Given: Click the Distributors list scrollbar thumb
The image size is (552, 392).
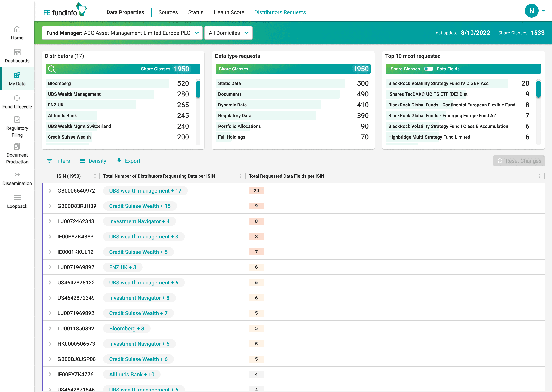Looking at the screenshot, I should click(198, 89).
